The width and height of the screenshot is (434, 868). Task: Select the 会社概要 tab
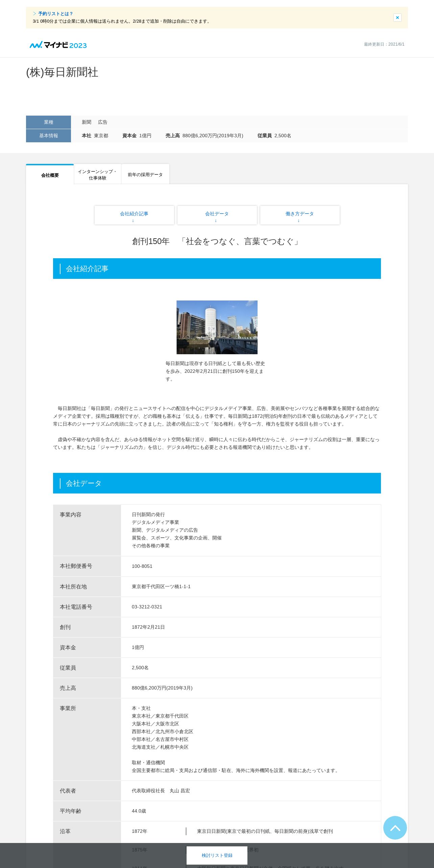[50, 175]
